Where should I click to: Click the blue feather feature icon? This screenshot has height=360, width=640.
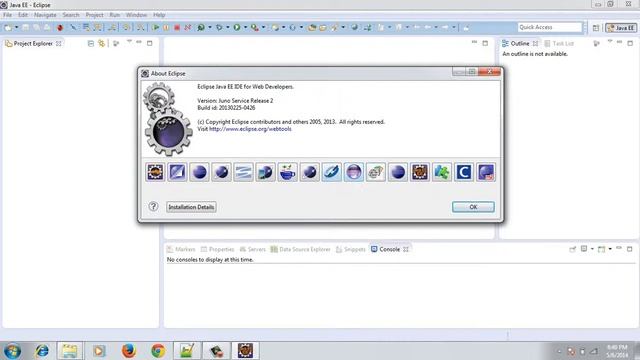coord(332,172)
